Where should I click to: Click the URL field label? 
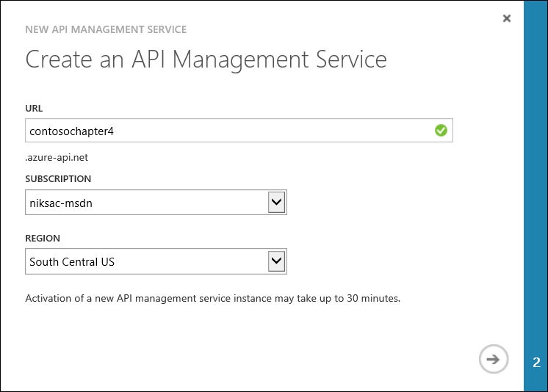[34, 109]
